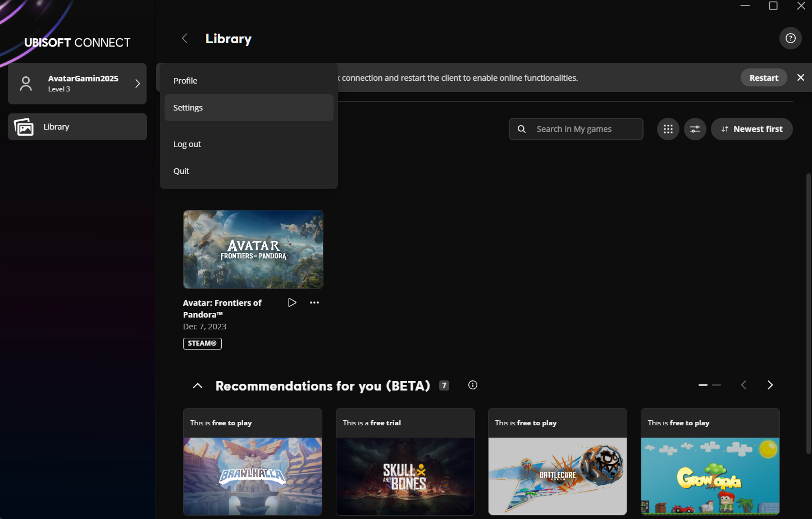Open the Library sidebar entry

[77, 127]
